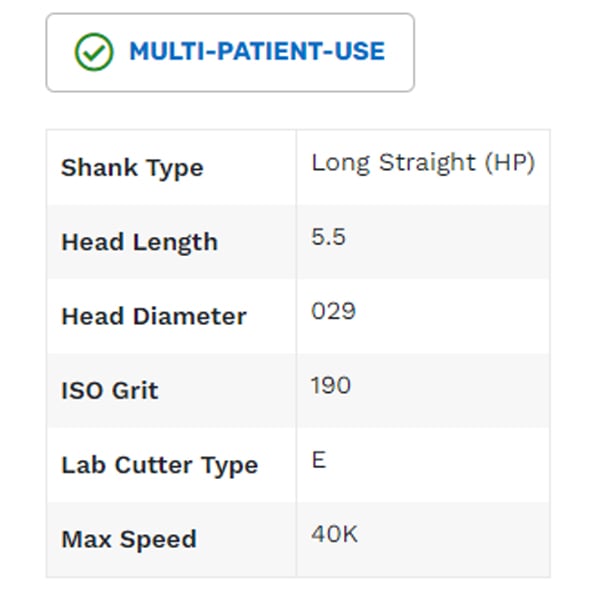Screen dimensions: 600x600
Task: Click the MULTI-PATIENT-USE badge text
Action: 257,51
